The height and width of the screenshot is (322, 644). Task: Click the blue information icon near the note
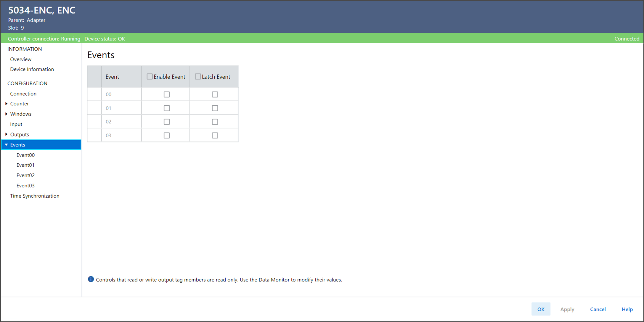tap(91, 279)
